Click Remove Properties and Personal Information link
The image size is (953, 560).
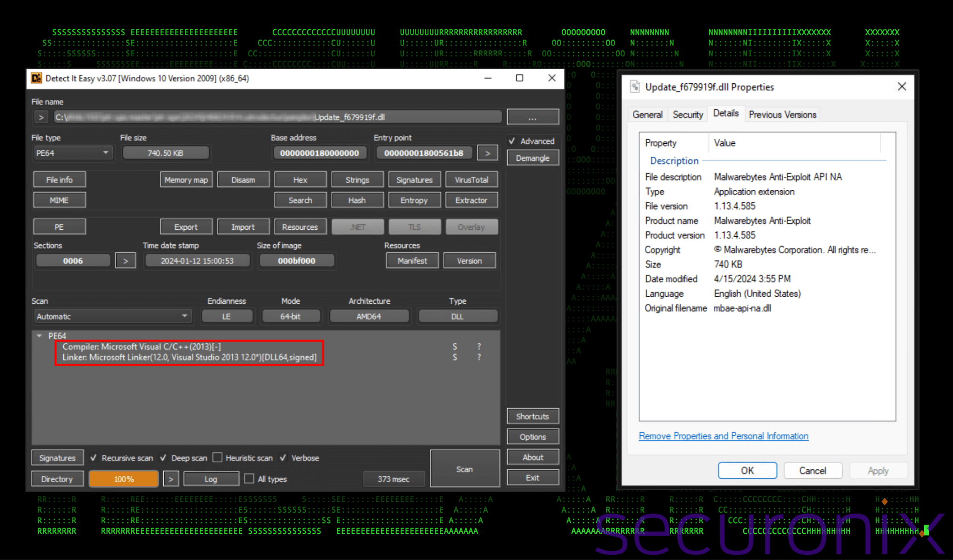point(723,436)
